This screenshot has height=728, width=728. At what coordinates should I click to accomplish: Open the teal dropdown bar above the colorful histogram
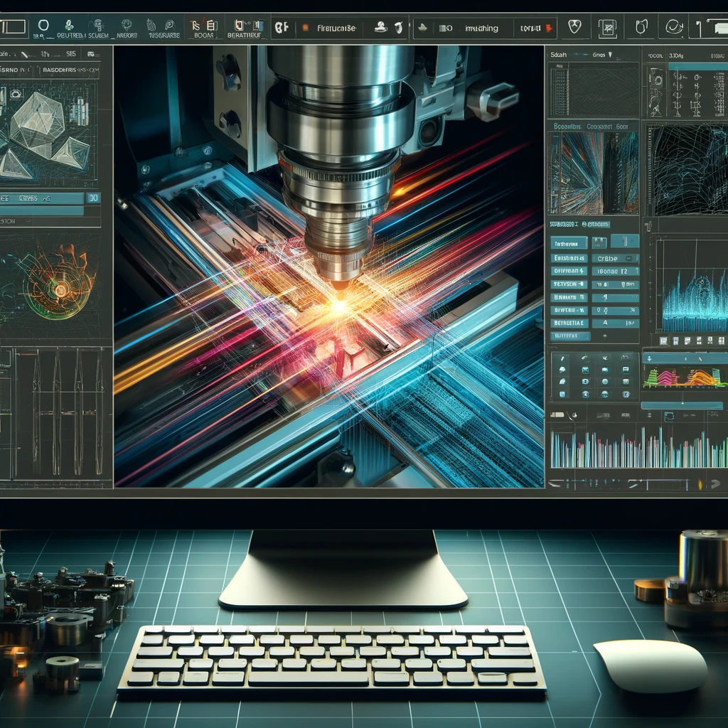[x=682, y=358]
